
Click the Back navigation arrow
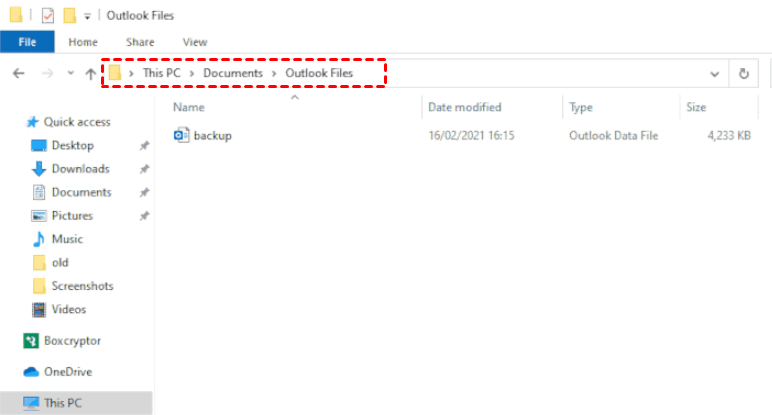click(x=18, y=73)
